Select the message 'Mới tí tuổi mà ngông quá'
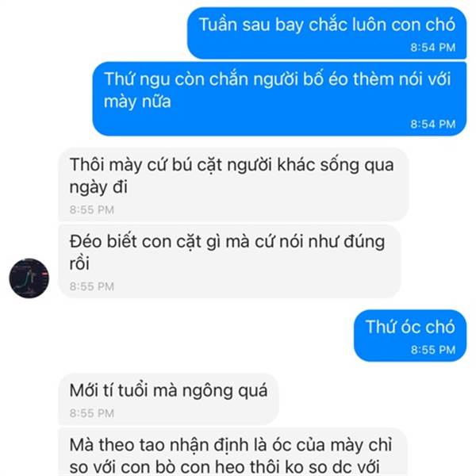 (x=168, y=399)
